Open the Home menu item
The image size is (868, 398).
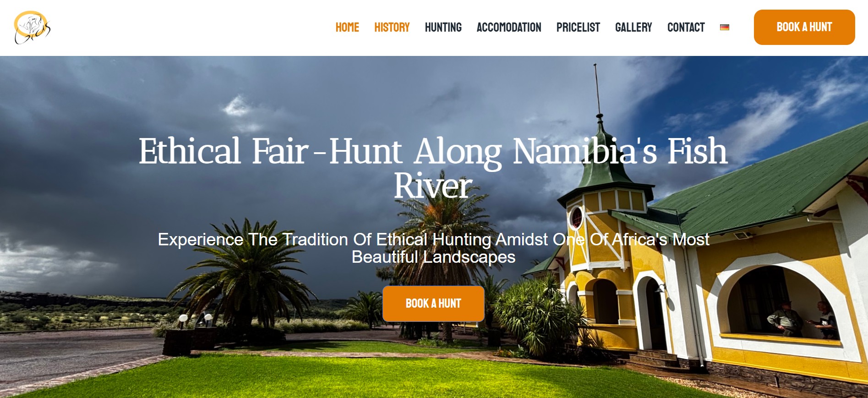(x=347, y=28)
